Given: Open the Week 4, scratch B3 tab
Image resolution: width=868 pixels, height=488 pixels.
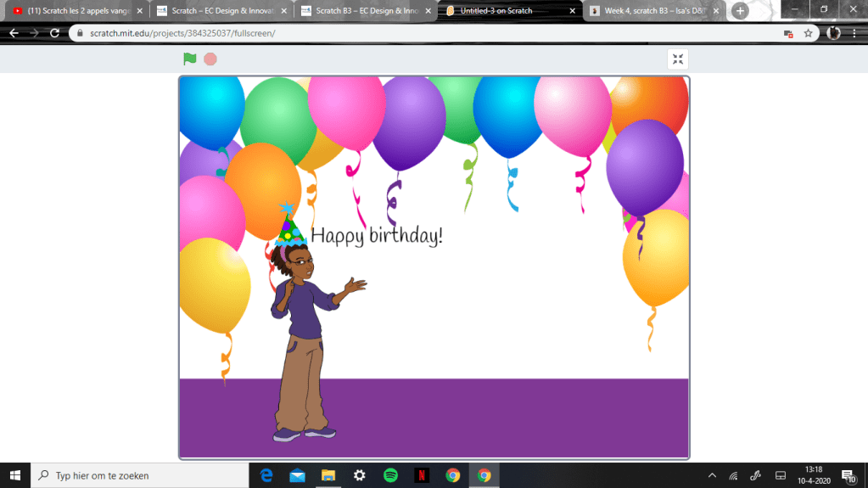Looking at the screenshot, I should point(653,11).
